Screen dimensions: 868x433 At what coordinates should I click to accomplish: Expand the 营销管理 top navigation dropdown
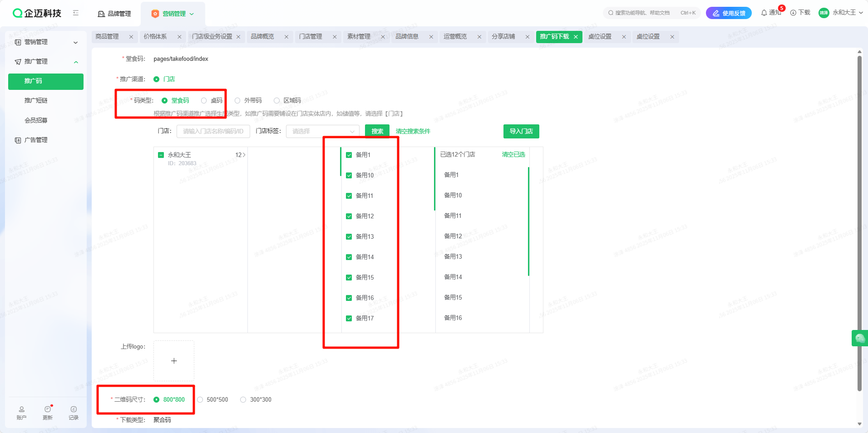[192, 14]
